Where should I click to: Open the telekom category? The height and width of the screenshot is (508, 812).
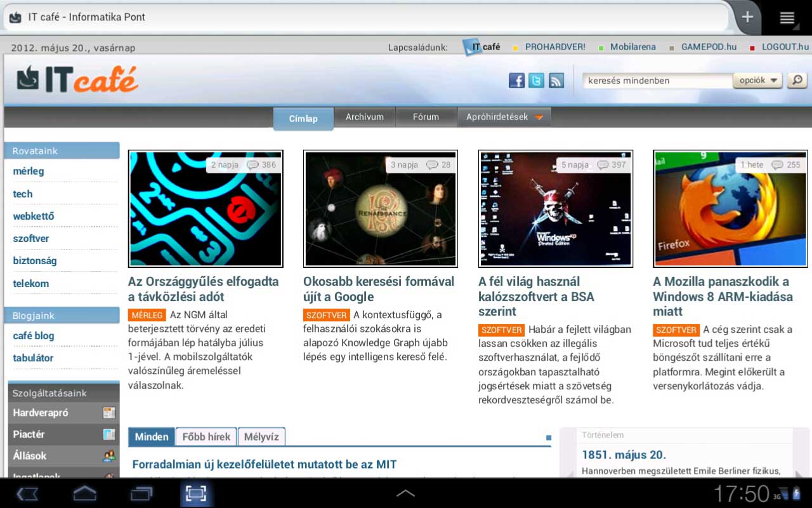(x=31, y=284)
